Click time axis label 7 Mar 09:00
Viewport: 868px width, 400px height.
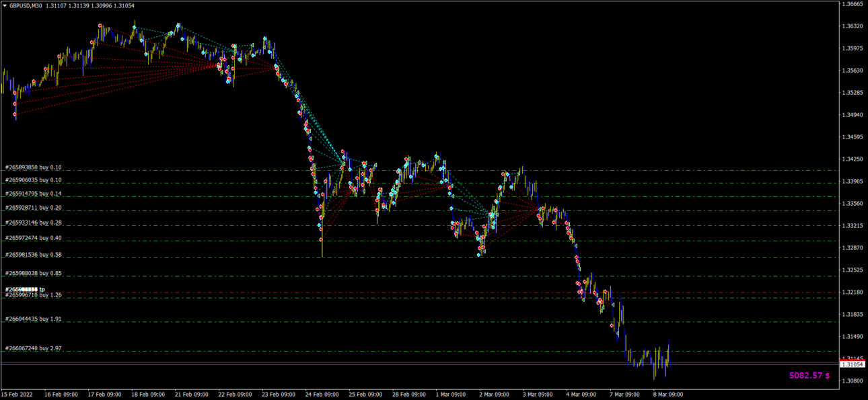point(626,395)
